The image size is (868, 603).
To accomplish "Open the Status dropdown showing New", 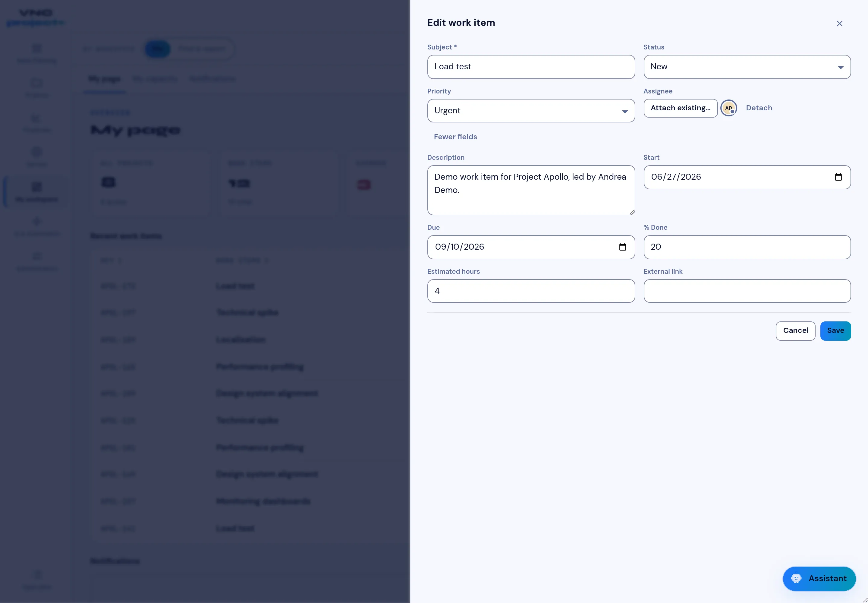I will click(747, 67).
